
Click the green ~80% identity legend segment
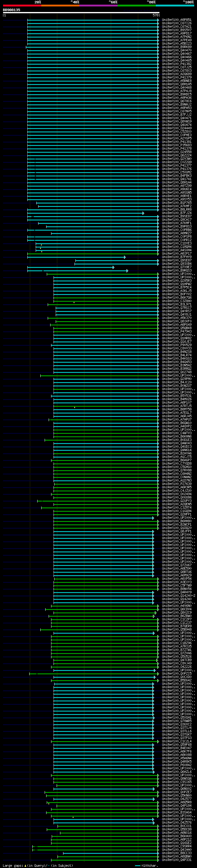pyautogui.click(x=137, y=6)
